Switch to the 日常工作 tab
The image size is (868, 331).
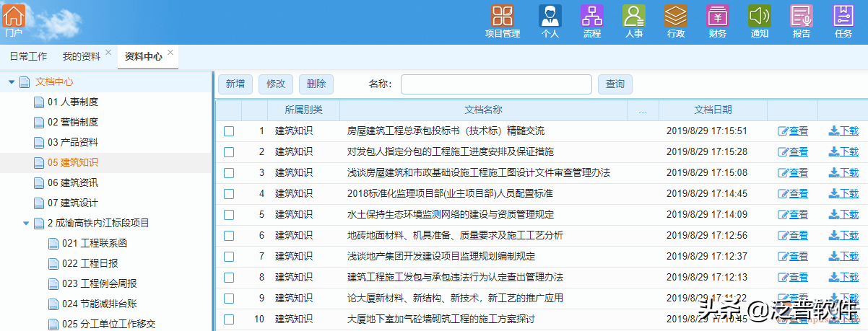28,56
